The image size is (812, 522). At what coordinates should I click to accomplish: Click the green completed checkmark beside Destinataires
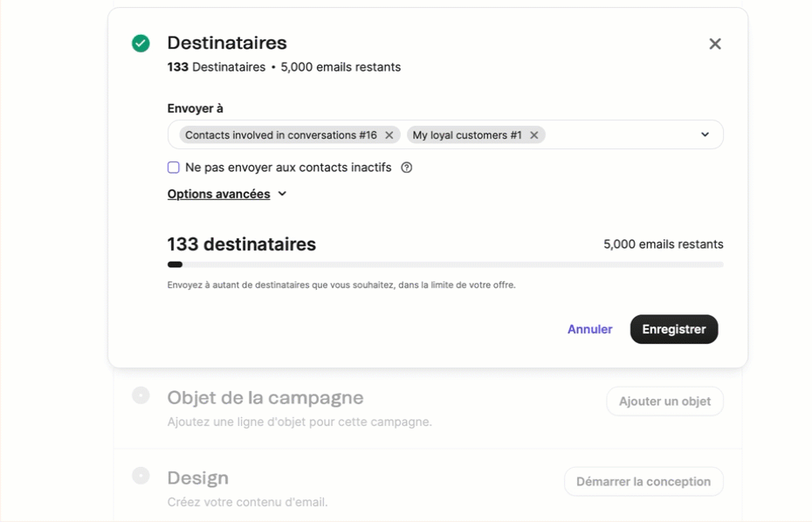tap(140, 43)
